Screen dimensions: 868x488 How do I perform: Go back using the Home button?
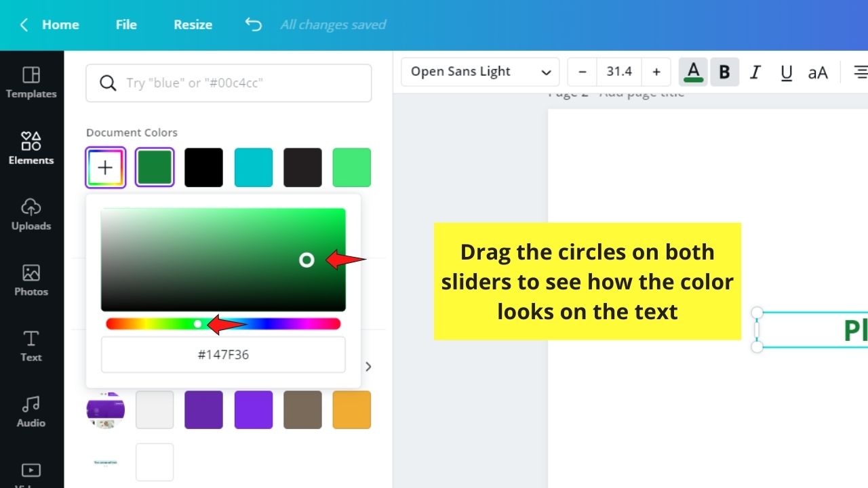pos(50,24)
